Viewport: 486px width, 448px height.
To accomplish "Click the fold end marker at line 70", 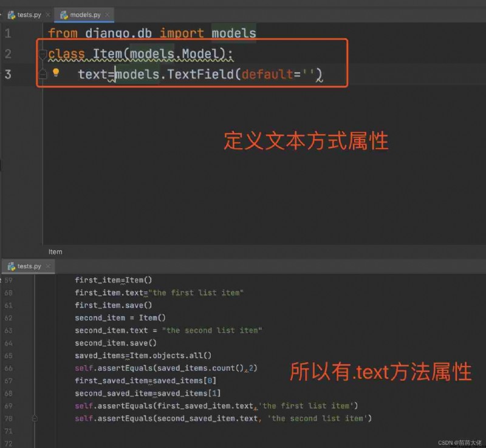I will pyautogui.click(x=35, y=419).
